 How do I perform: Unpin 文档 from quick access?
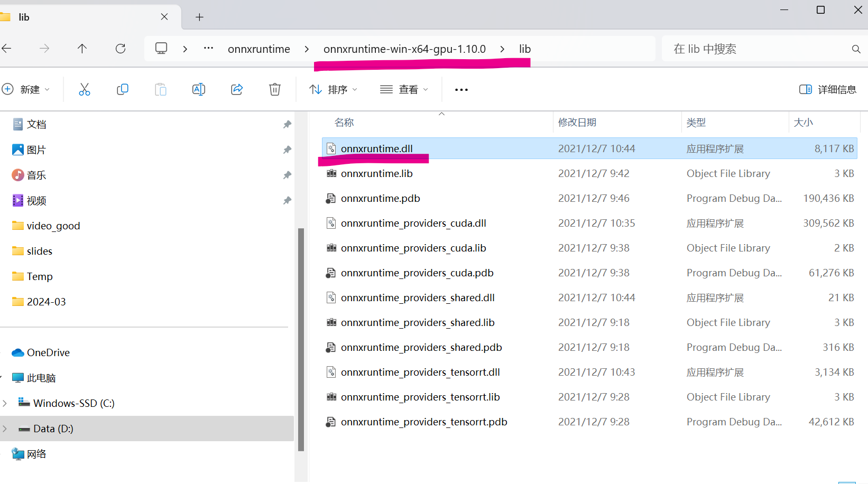click(x=287, y=124)
